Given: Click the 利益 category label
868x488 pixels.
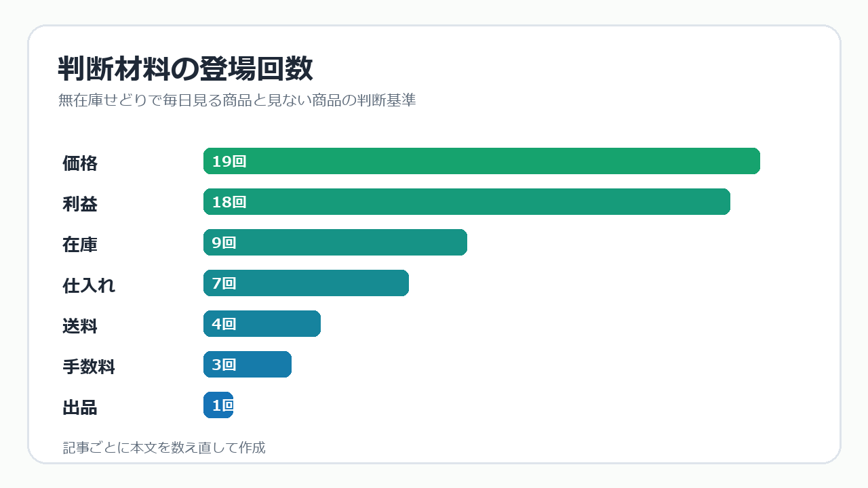Looking at the screenshot, I should point(80,204).
